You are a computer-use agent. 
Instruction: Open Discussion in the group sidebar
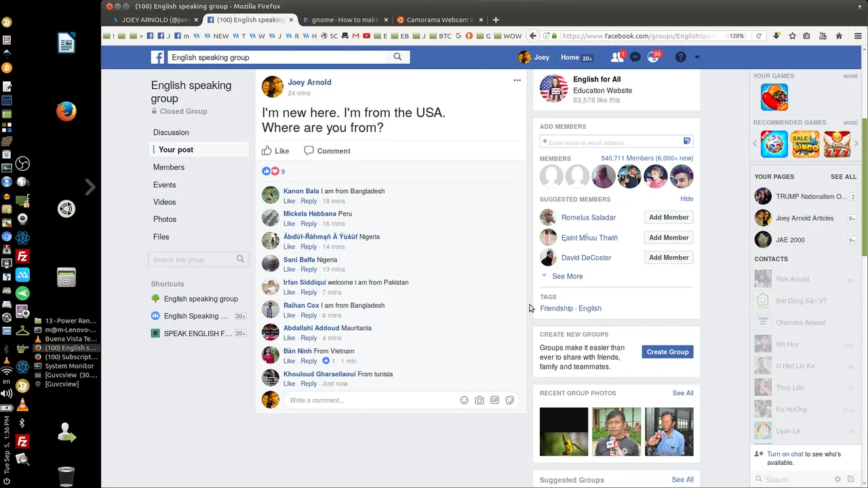tap(171, 133)
